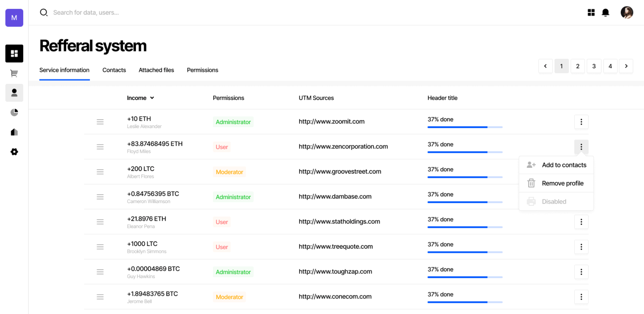Open user avatar profile picture

click(627, 12)
